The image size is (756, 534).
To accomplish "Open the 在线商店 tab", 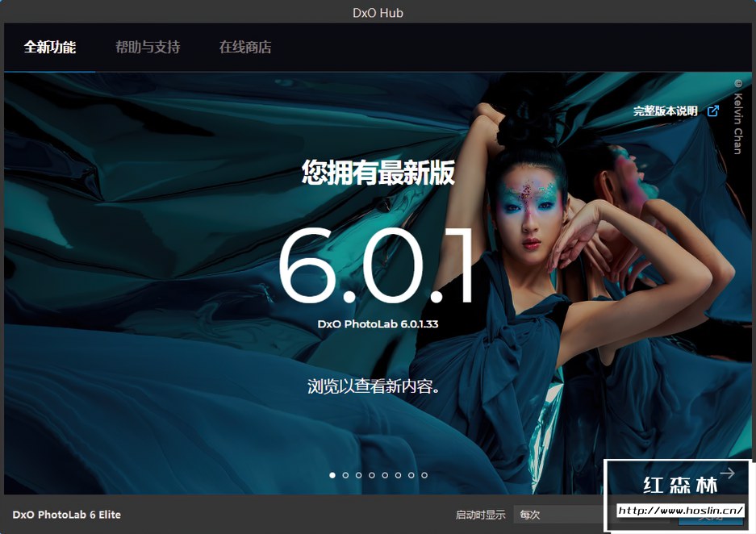I will point(245,48).
